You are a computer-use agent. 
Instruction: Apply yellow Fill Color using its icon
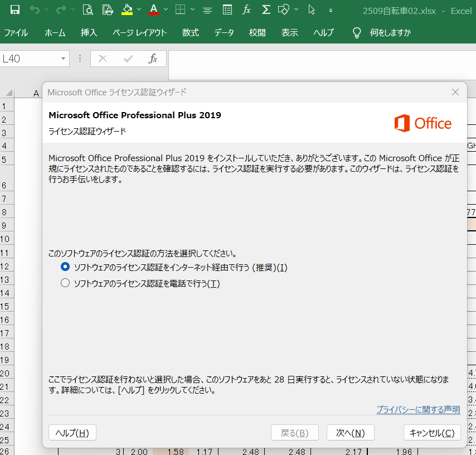(126, 9)
